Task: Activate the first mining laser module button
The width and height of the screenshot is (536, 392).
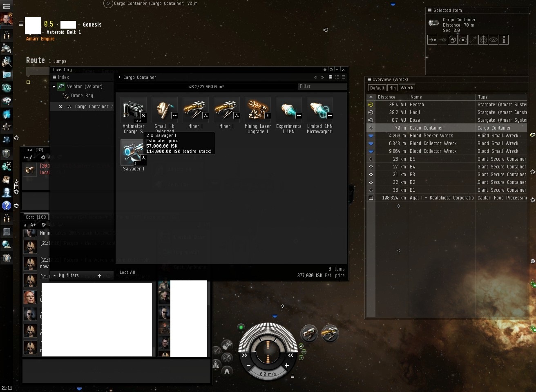Action: [310, 334]
